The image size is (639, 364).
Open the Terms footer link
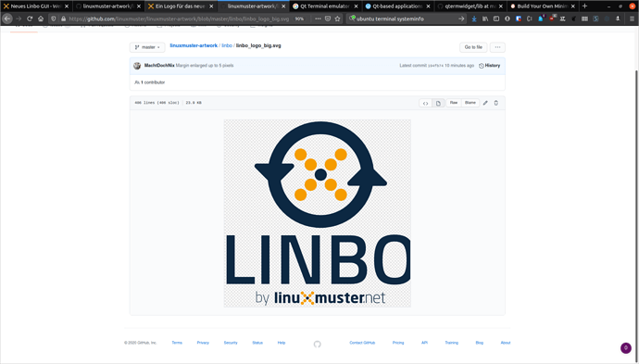point(177,343)
